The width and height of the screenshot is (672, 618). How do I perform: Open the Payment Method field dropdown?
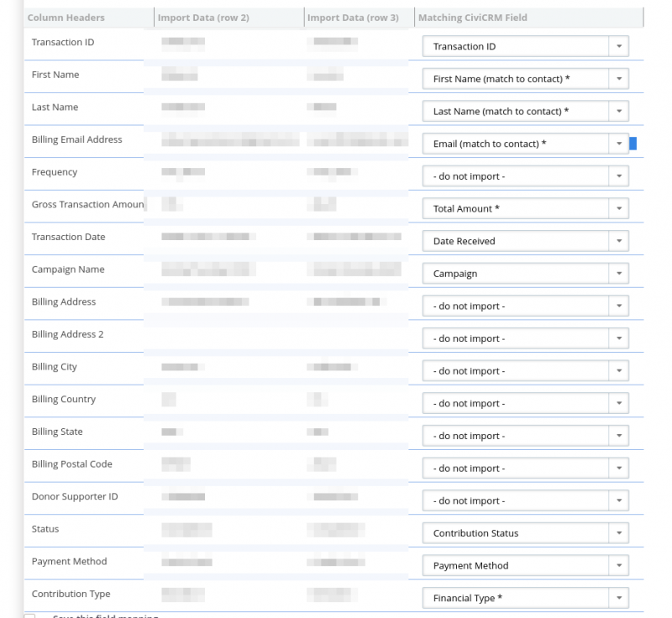[x=526, y=565]
